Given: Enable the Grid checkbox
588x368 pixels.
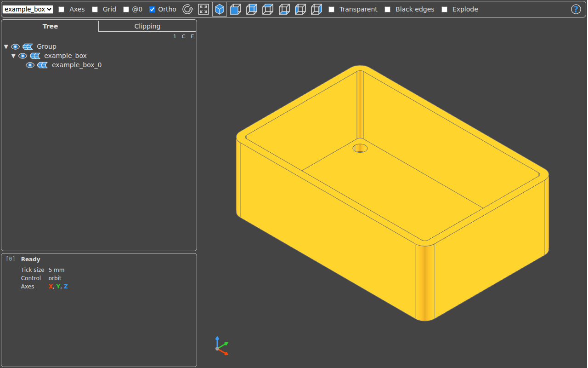Looking at the screenshot, I should [x=95, y=9].
